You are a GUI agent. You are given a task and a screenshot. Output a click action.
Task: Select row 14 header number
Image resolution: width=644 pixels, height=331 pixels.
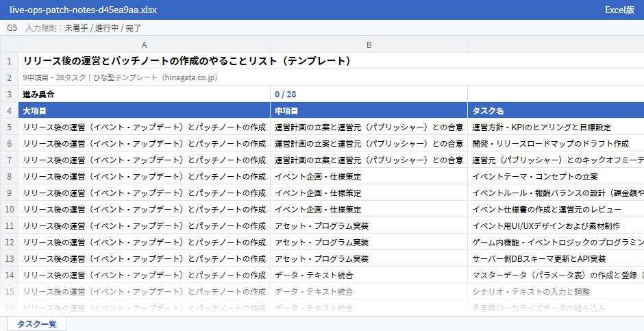pyautogui.click(x=9, y=275)
